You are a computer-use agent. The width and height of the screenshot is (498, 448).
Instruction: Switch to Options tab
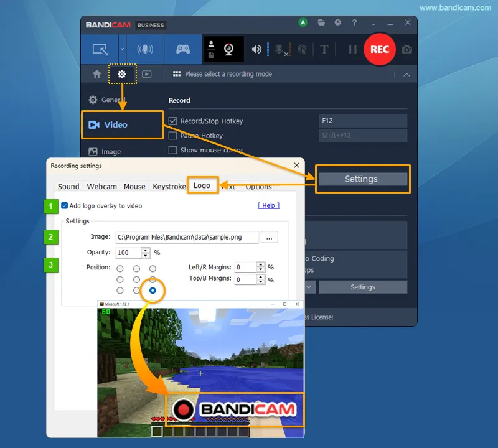[258, 187]
